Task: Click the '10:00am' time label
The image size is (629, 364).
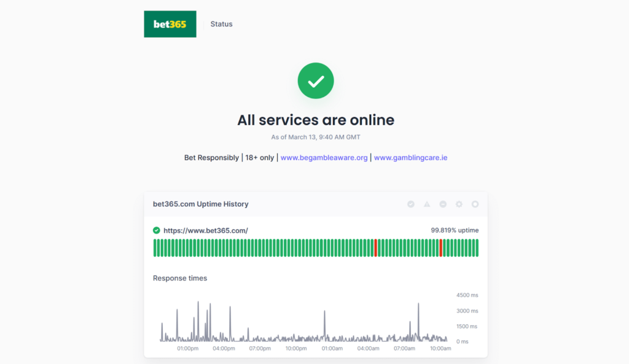Action: (440, 349)
